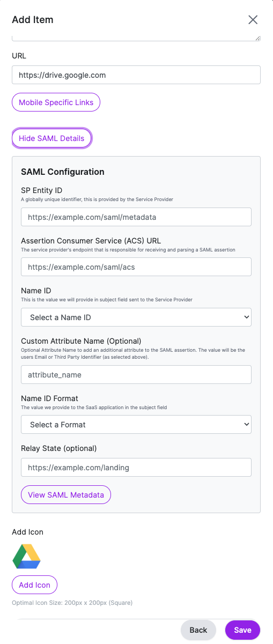
Task: Click the SP Entity ID field
Action: pyautogui.click(x=136, y=217)
